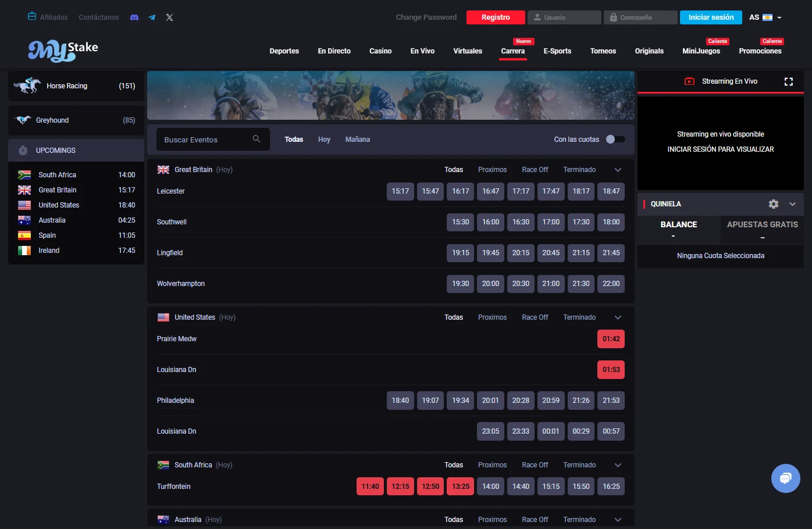
Task: Collapse the Australia section
Action: tap(618, 520)
